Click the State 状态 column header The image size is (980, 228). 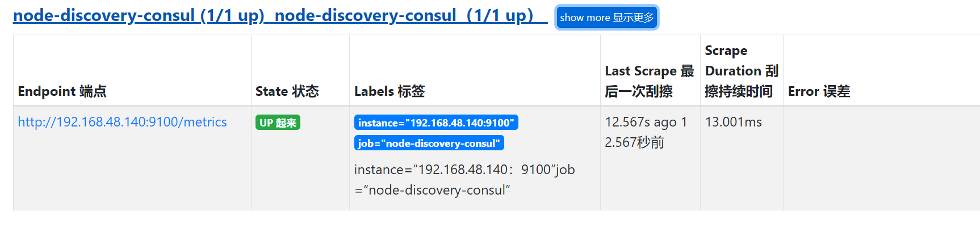(287, 91)
